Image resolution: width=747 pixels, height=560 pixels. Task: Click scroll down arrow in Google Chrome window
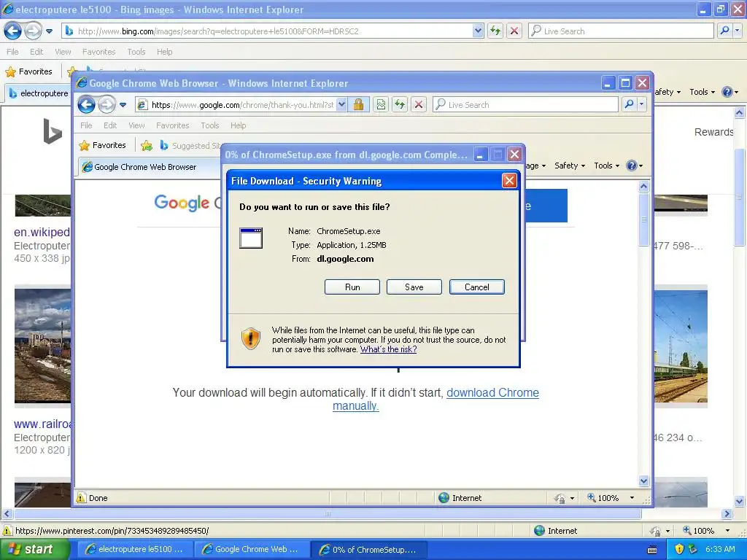point(643,481)
